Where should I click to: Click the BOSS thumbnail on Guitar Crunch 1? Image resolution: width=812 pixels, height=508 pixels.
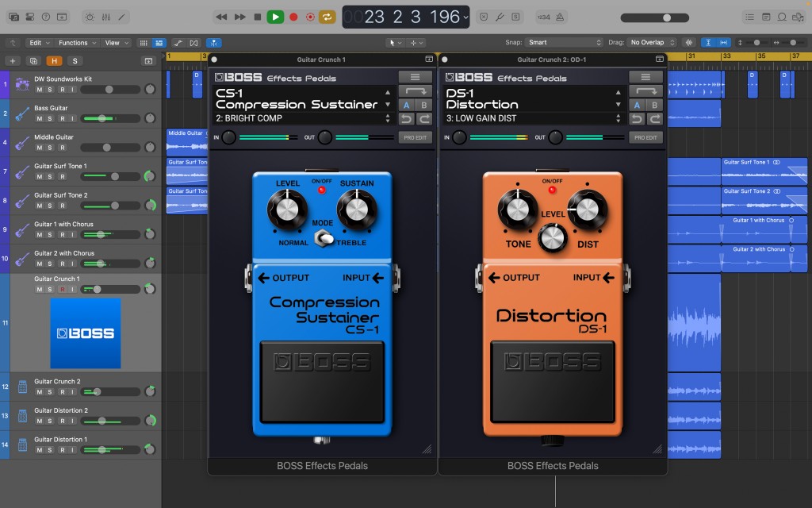(85, 333)
